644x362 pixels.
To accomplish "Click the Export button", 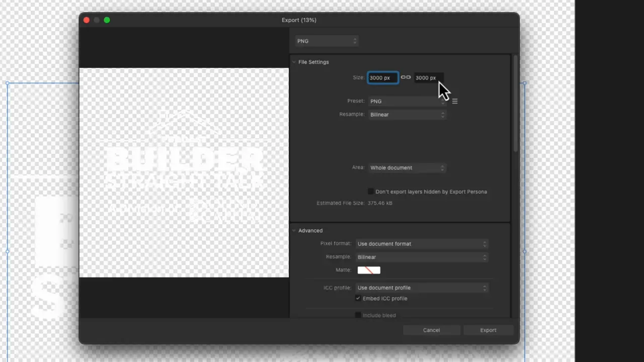I will [x=488, y=330].
